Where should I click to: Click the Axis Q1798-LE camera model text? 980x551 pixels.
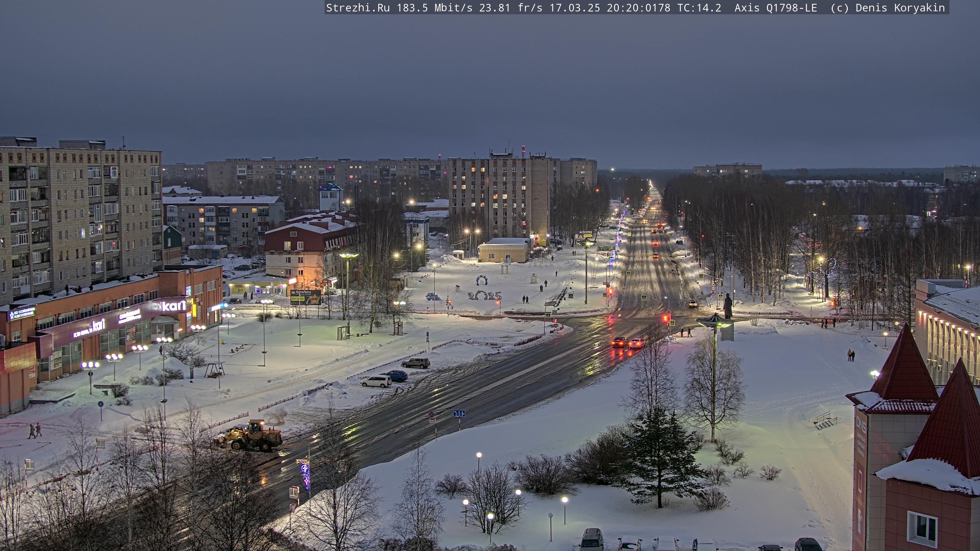[x=776, y=8]
